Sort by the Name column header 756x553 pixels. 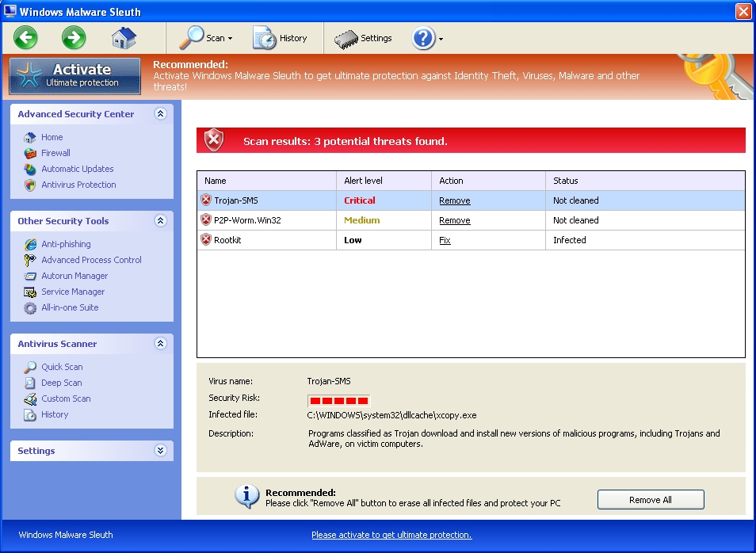(266, 181)
